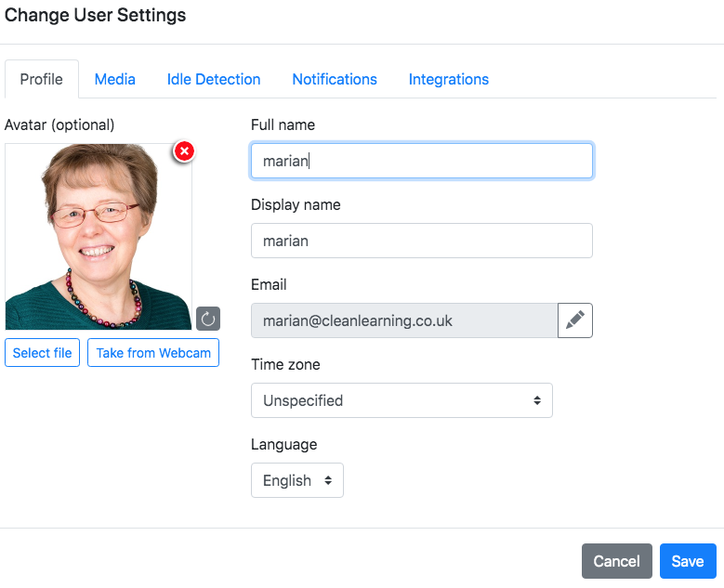Screen dimensions: 724x588
Task: Select the Integrations tab
Action: click(449, 79)
